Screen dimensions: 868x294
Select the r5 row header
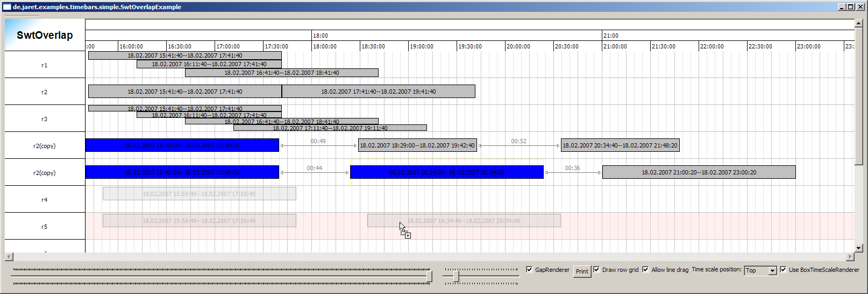coord(45,227)
